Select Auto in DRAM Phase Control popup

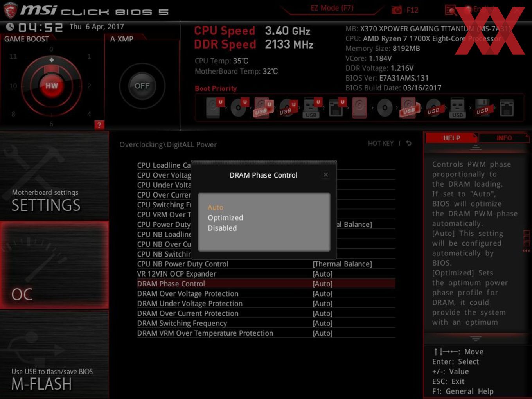pyautogui.click(x=216, y=207)
